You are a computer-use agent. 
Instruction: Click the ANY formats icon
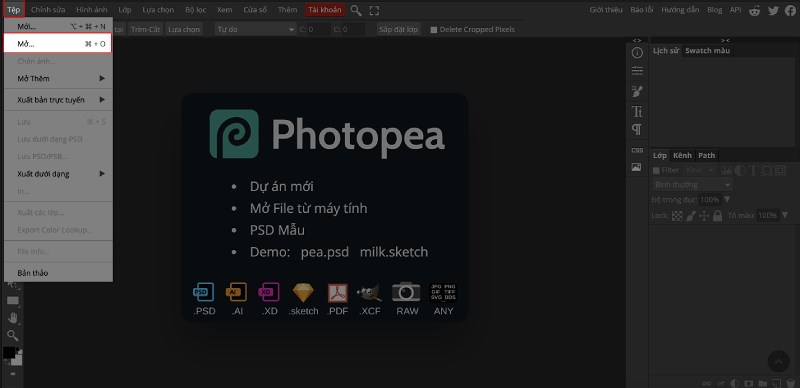(443, 293)
